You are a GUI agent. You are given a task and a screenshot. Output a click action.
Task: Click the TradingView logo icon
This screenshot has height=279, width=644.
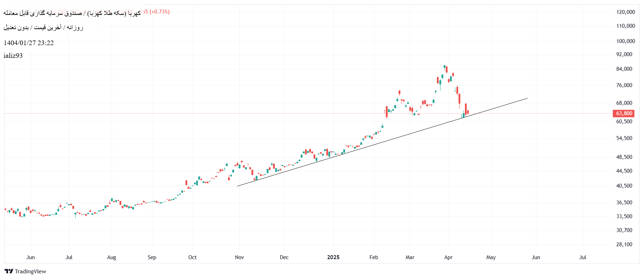[x=9, y=272]
